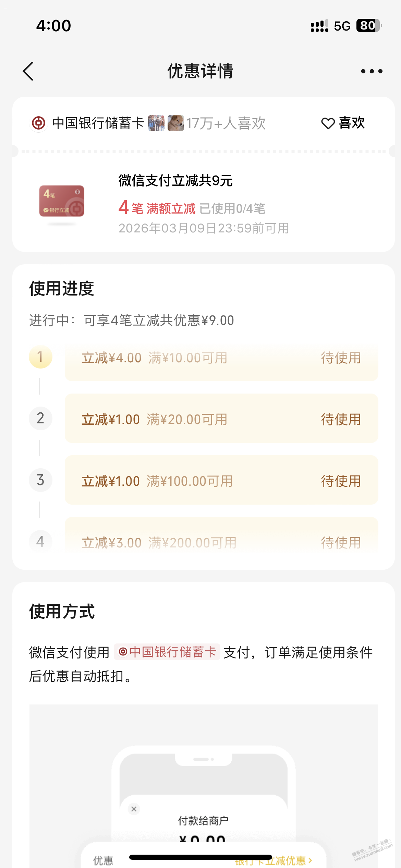Tap the red coupon card thumbnail
401x868 pixels.
[62, 201]
